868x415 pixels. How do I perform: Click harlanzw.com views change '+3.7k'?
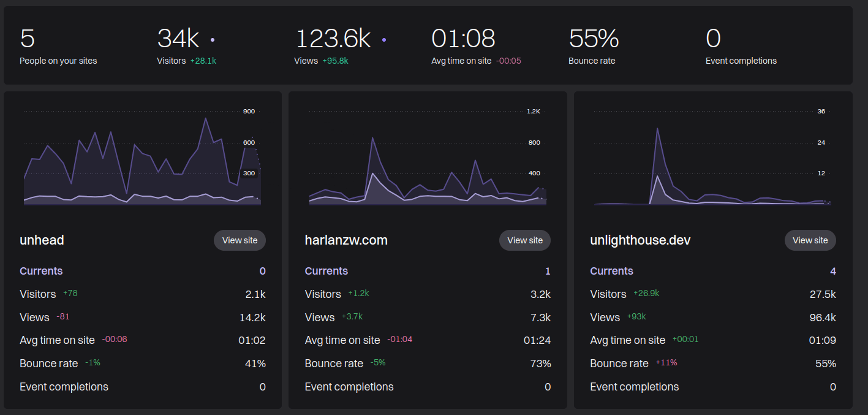point(352,317)
